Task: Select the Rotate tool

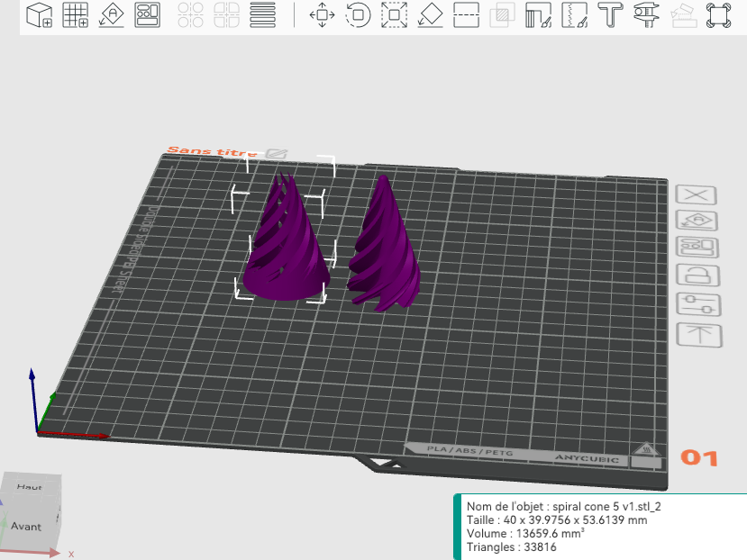Action: [x=358, y=14]
